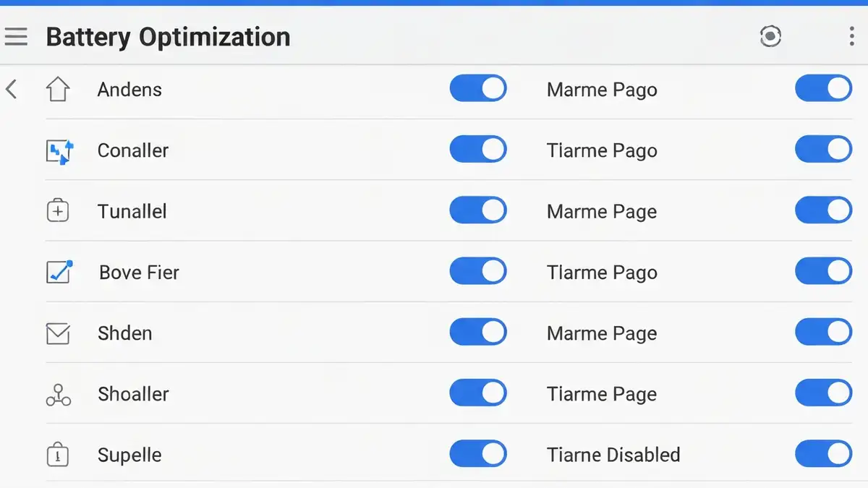Click the Tunallel plus-box icon
This screenshot has width=868, height=488.
pyautogui.click(x=58, y=211)
